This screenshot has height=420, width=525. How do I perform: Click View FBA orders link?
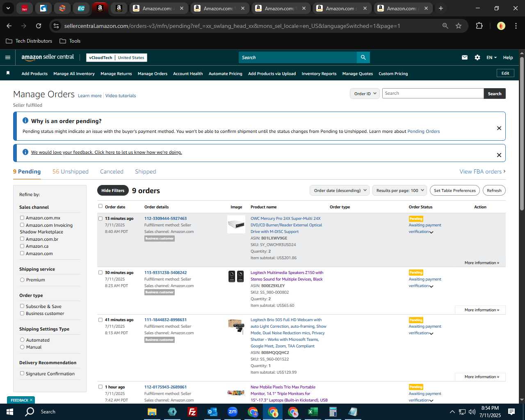482,171
